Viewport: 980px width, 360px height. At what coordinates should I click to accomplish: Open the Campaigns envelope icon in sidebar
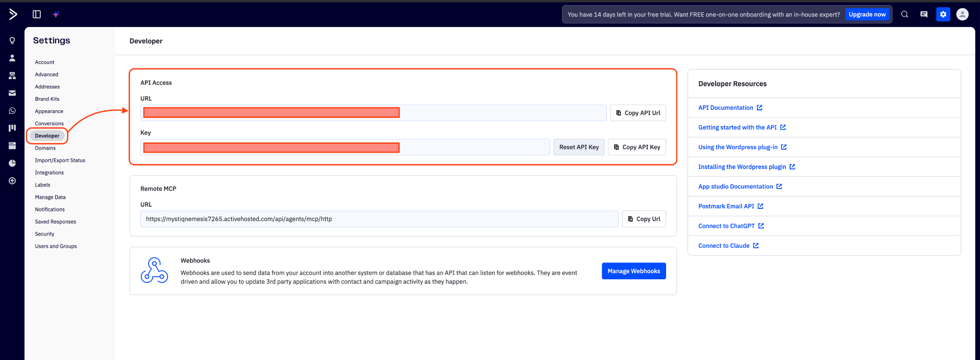pos(12,93)
